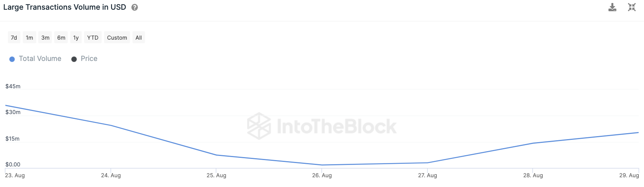Click the 24. Aug x-axis label
The width and height of the screenshot is (644, 187).
(111, 175)
